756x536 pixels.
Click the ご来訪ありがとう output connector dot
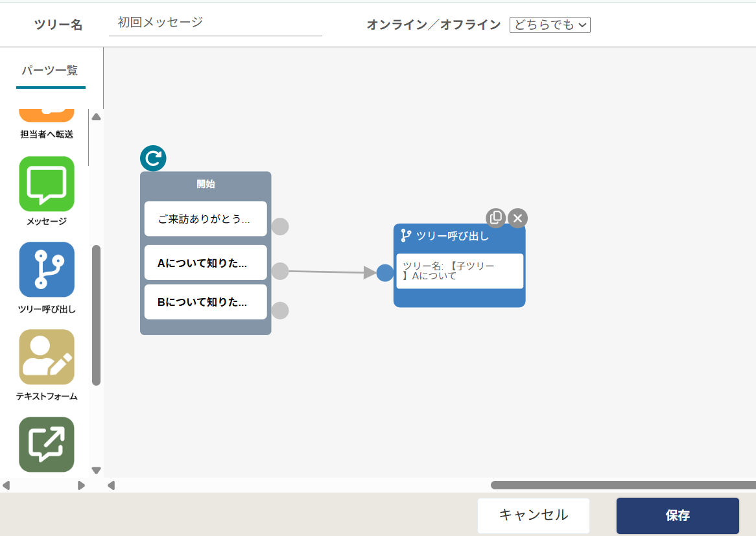(280, 227)
